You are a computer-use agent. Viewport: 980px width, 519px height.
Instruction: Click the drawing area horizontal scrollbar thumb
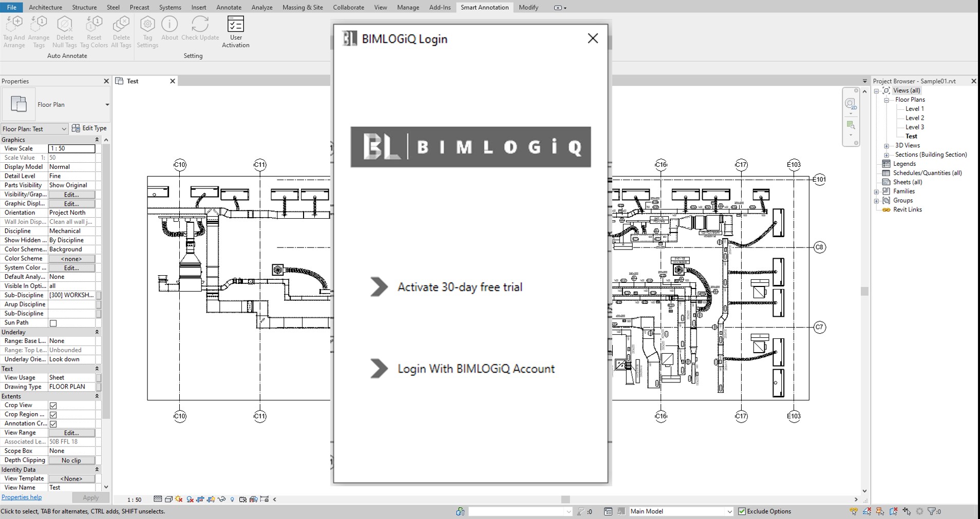[566, 499]
